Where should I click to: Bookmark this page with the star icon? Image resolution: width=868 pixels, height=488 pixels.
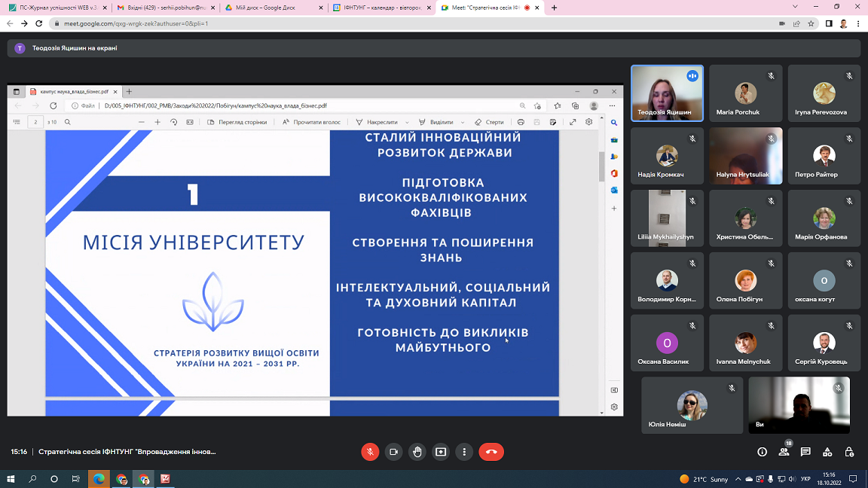tap(811, 23)
